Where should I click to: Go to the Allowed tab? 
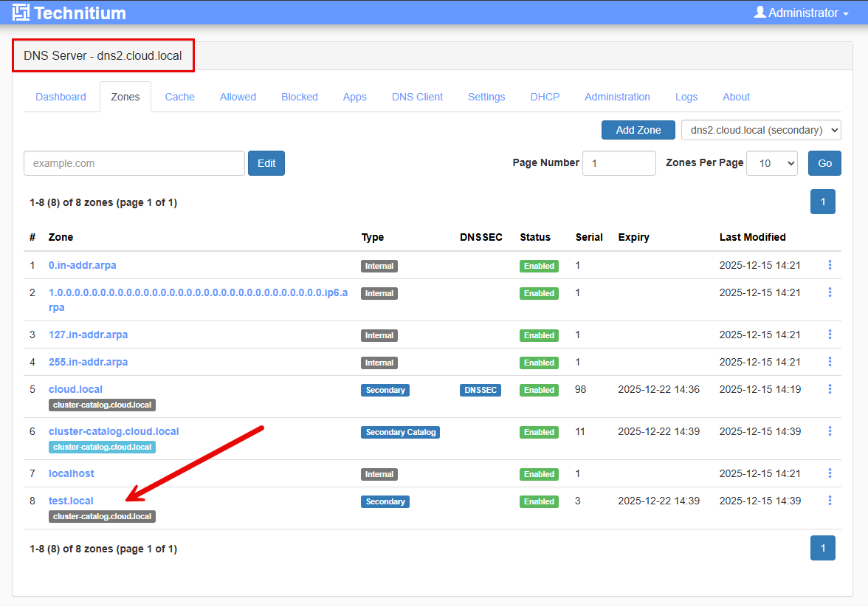click(238, 97)
